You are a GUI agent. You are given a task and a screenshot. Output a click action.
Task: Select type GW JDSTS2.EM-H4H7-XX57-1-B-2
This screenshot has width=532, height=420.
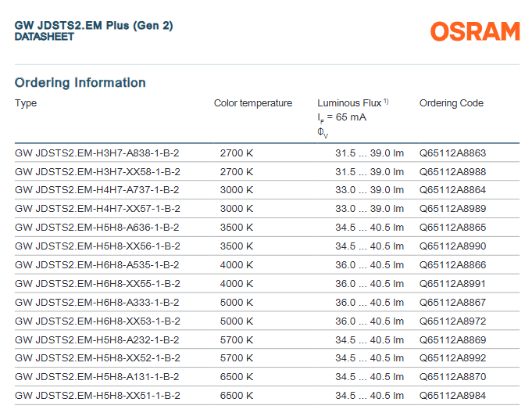coord(98,208)
